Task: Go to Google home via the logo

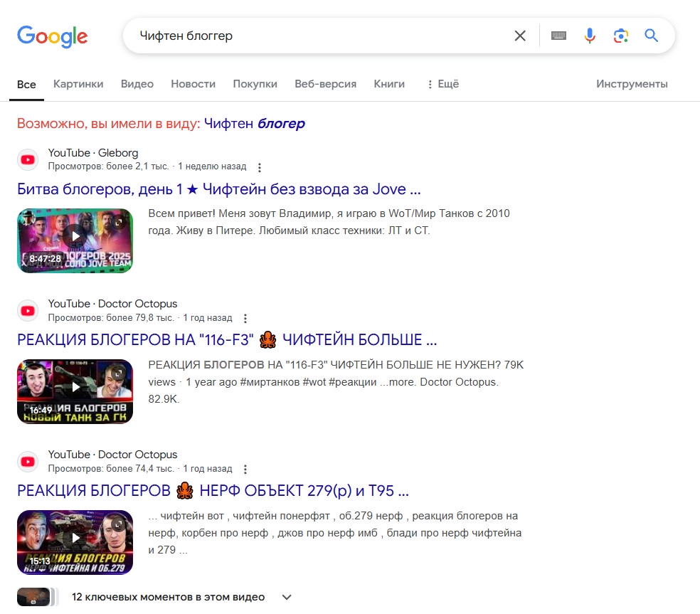Action: coord(52,36)
